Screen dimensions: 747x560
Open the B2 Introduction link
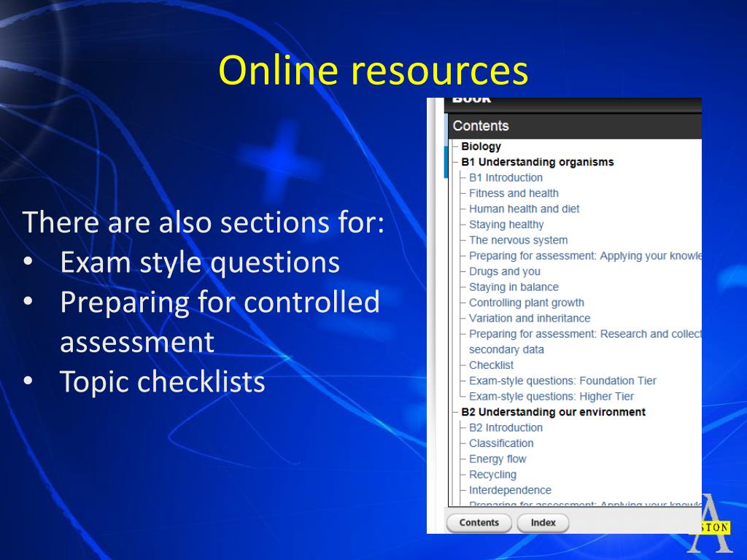(x=506, y=427)
